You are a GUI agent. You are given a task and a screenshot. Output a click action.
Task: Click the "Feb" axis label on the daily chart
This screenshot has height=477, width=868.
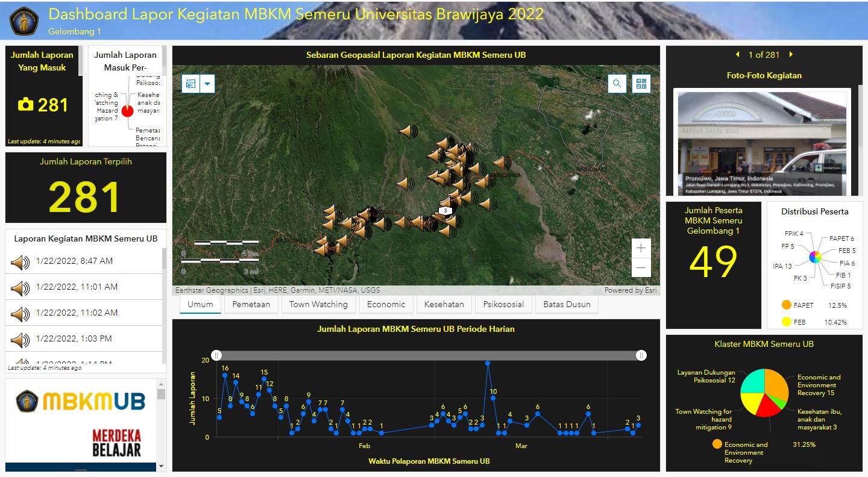pos(364,446)
